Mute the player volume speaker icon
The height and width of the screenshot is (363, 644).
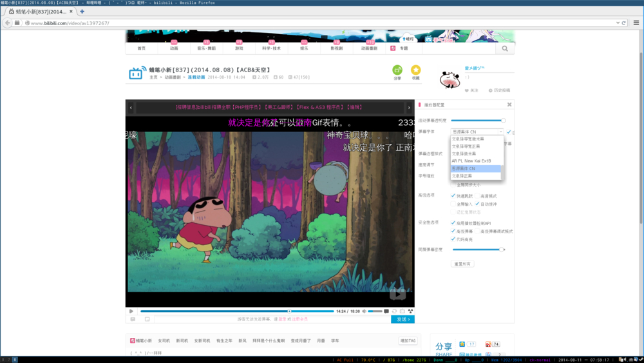coord(365,311)
